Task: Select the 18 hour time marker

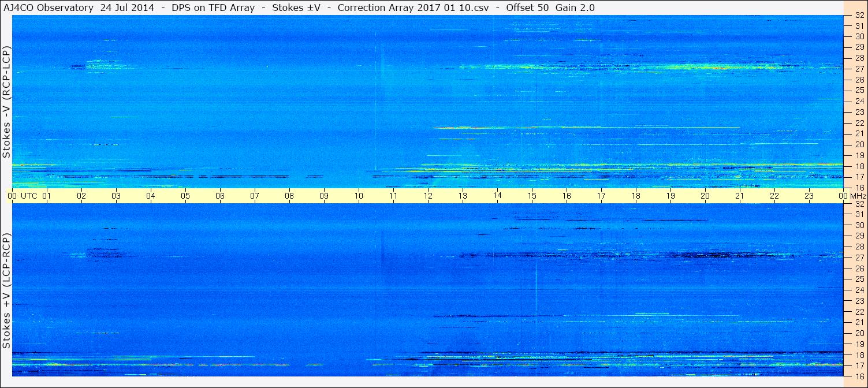Action: click(636, 196)
